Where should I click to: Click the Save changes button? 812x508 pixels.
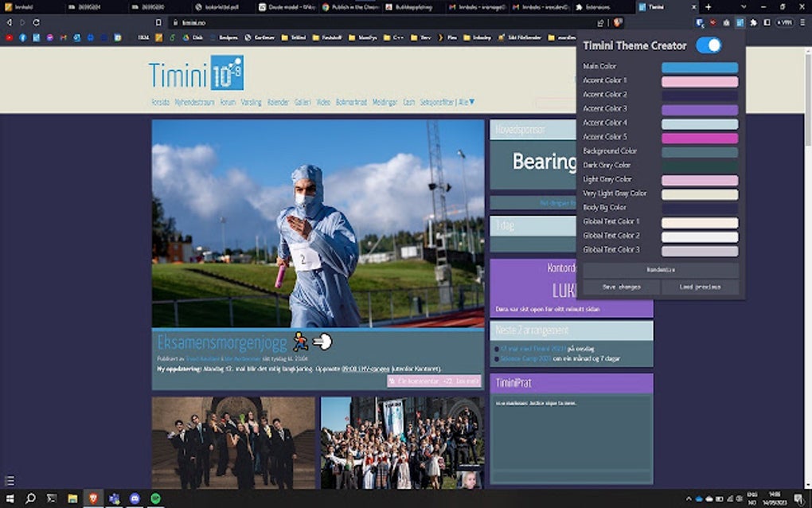[x=623, y=287]
